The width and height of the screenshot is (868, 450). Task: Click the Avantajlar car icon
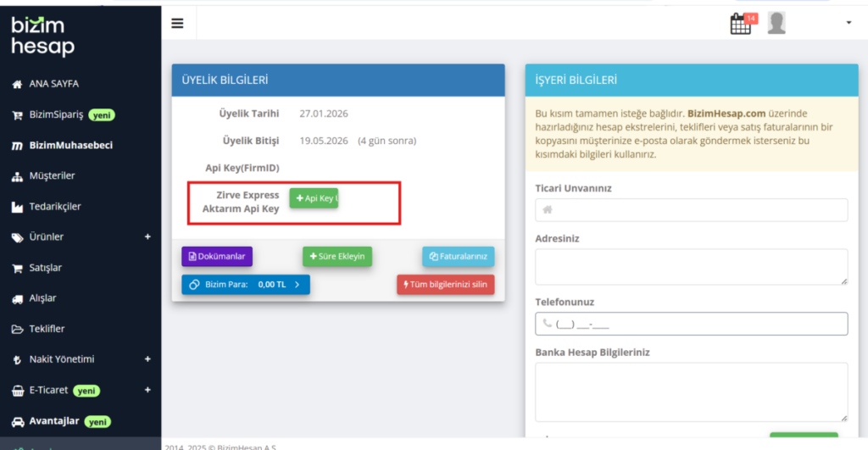point(18,422)
